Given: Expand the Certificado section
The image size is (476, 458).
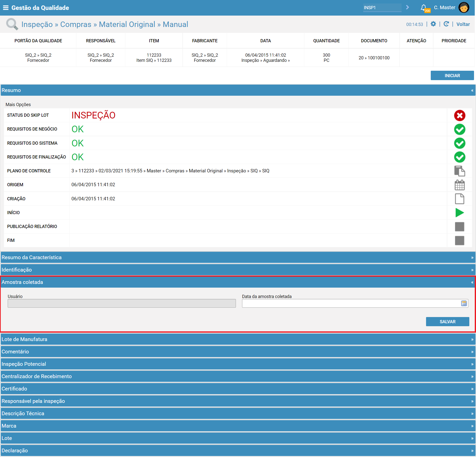Looking at the screenshot, I should click(238, 389).
